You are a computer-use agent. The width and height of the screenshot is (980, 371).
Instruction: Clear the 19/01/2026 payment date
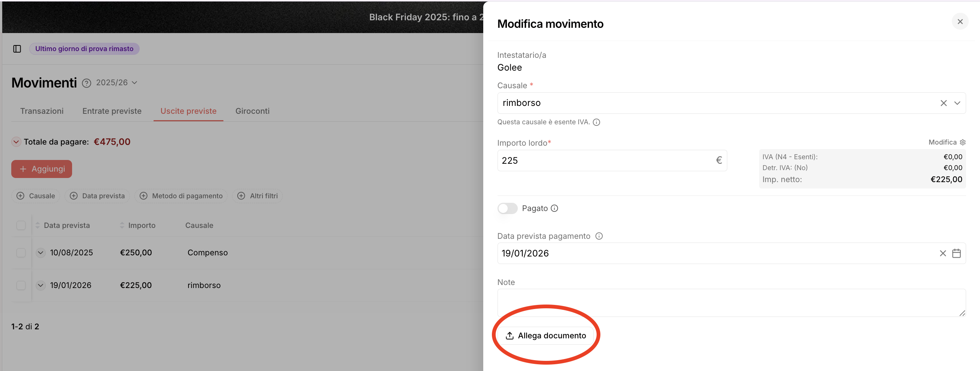[x=943, y=253]
